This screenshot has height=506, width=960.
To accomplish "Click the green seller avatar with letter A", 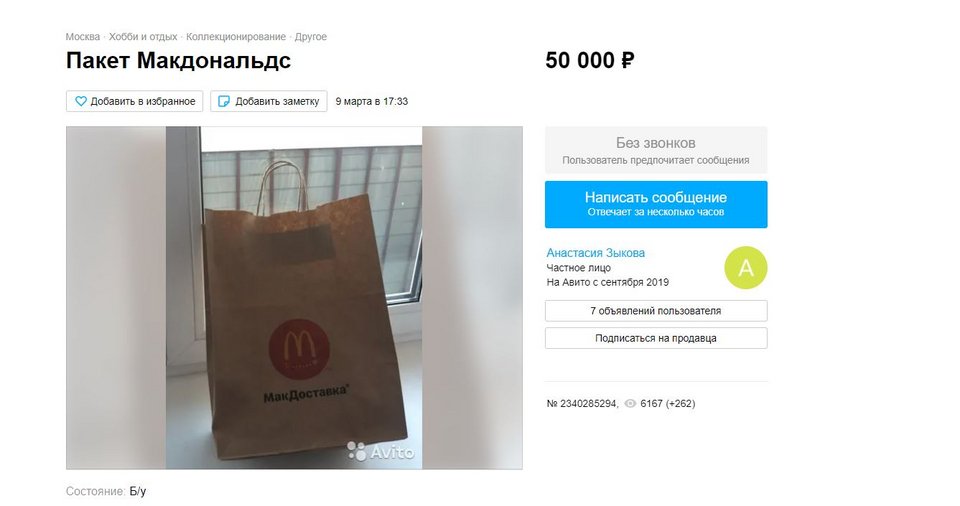I will (x=745, y=268).
